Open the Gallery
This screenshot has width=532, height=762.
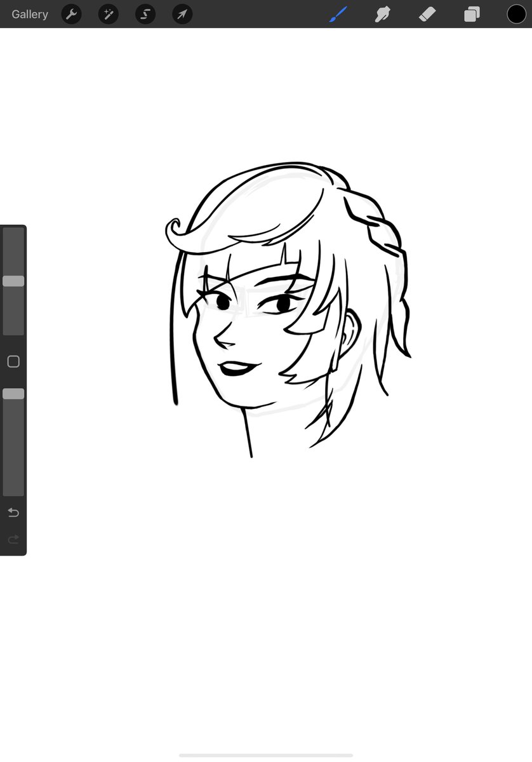pos(30,14)
